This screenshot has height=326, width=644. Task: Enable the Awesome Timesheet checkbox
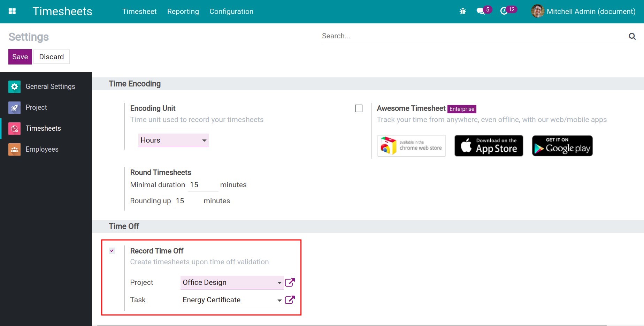tap(359, 109)
